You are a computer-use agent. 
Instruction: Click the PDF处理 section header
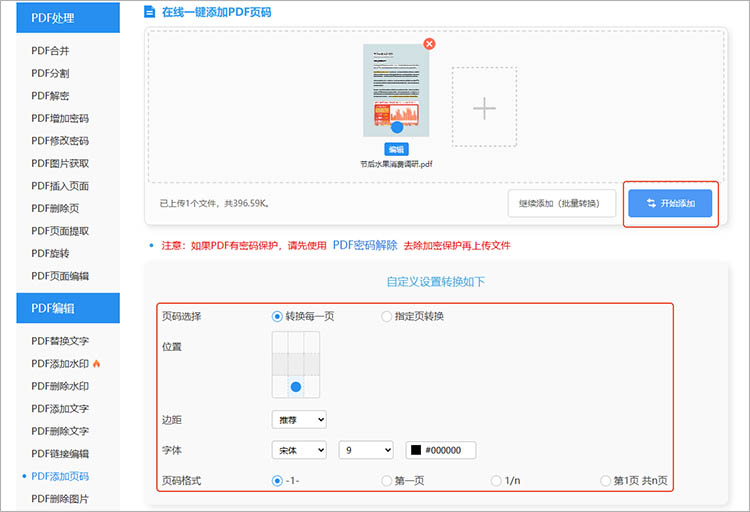[68, 18]
